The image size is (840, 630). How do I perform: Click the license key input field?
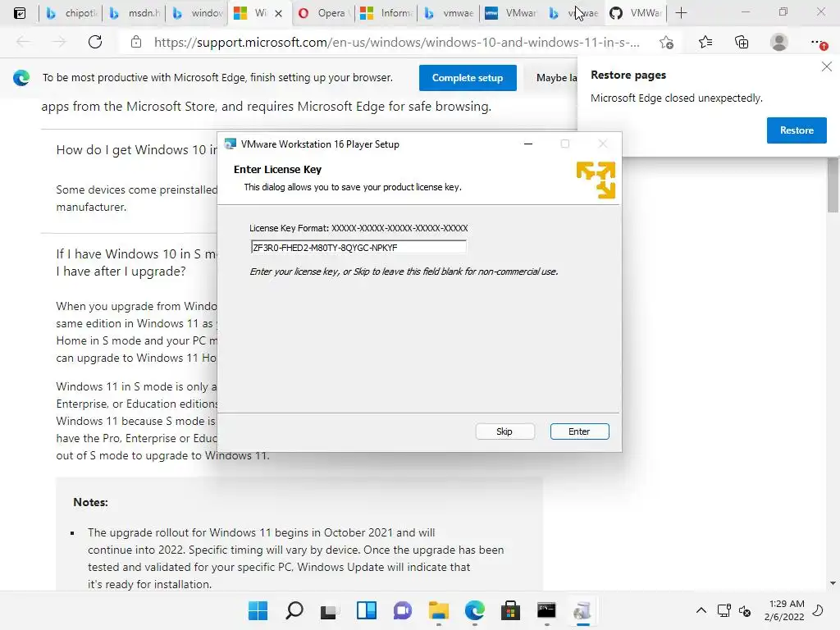tap(358, 247)
